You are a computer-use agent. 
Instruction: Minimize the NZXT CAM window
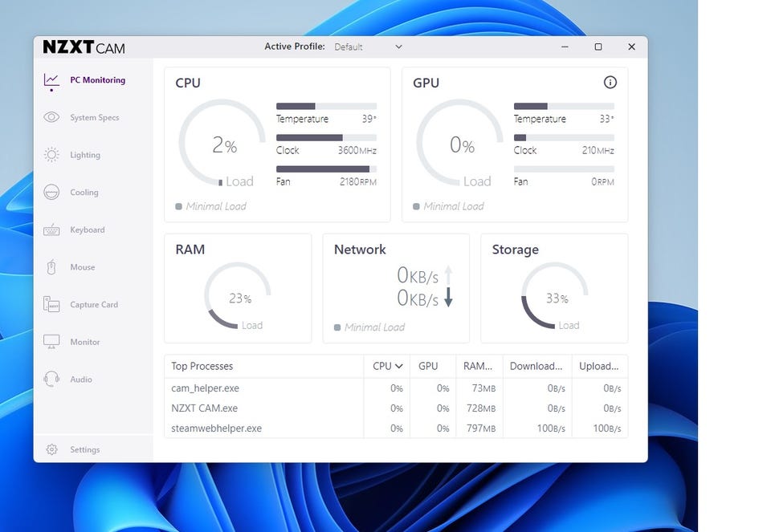(x=565, y=47)
